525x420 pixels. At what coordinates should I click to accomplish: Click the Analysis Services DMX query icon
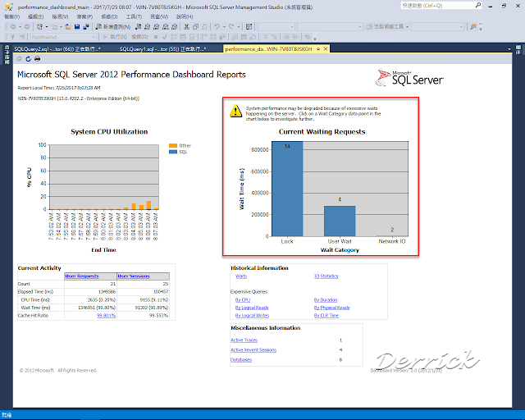coord(156,27)
